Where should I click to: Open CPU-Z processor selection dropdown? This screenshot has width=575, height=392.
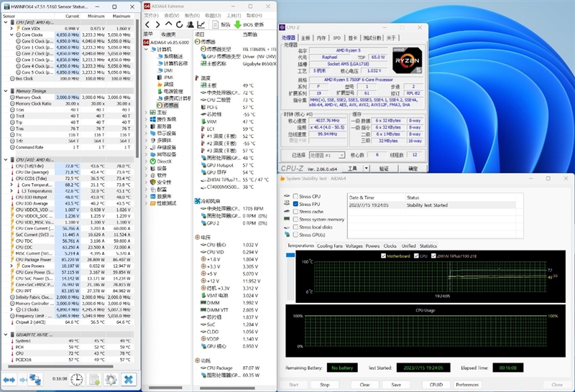coord(341,155)
